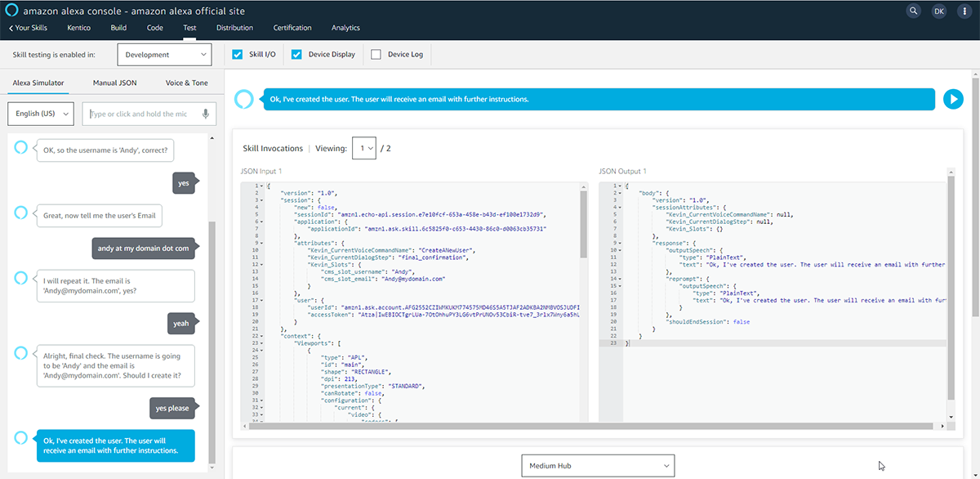Open the English (US) language dropdown
Image resolution: width=980 pixels, height=479 pixels.
41,114
